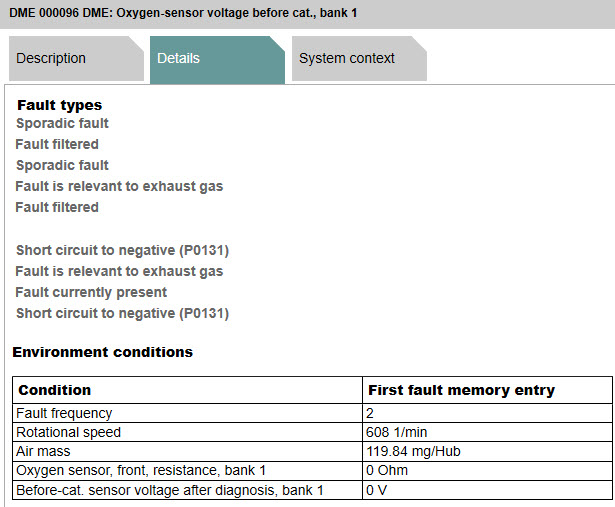615x507 pixels.
Task: Select the Air mass row label
Action: pos(43,451)
